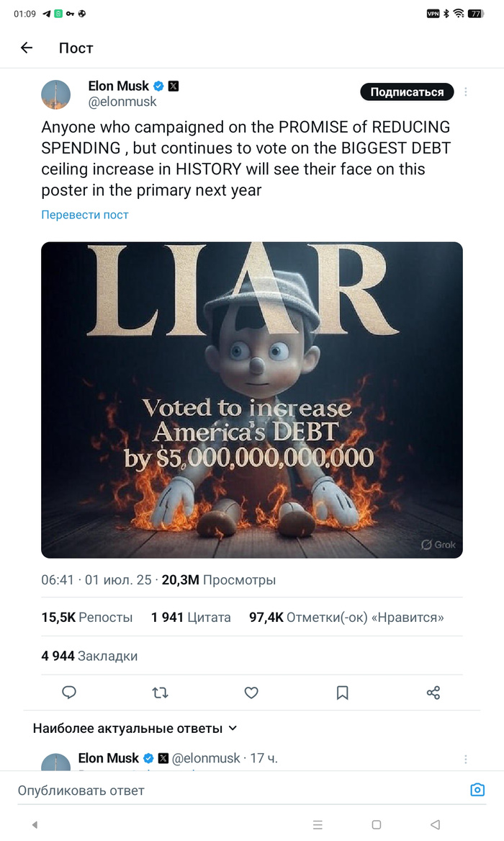504x841 pixels.
Task: Open three-dot menu on the reply
Action: pos(467,759)
